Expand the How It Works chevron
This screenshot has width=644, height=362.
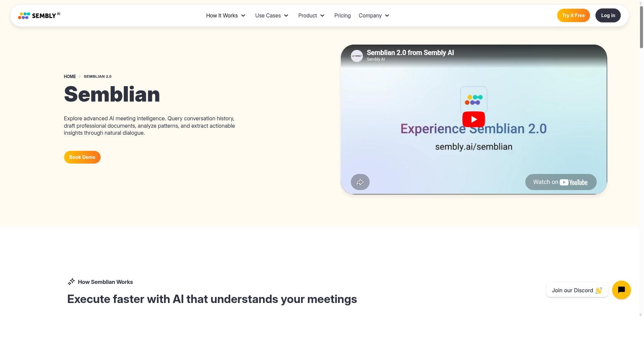tap(243, 15)
